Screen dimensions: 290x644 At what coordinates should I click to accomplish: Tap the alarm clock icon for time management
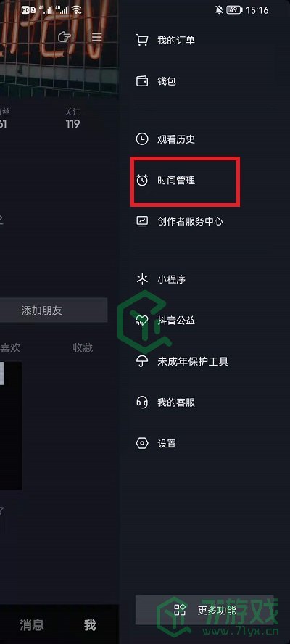pos(141,181)
